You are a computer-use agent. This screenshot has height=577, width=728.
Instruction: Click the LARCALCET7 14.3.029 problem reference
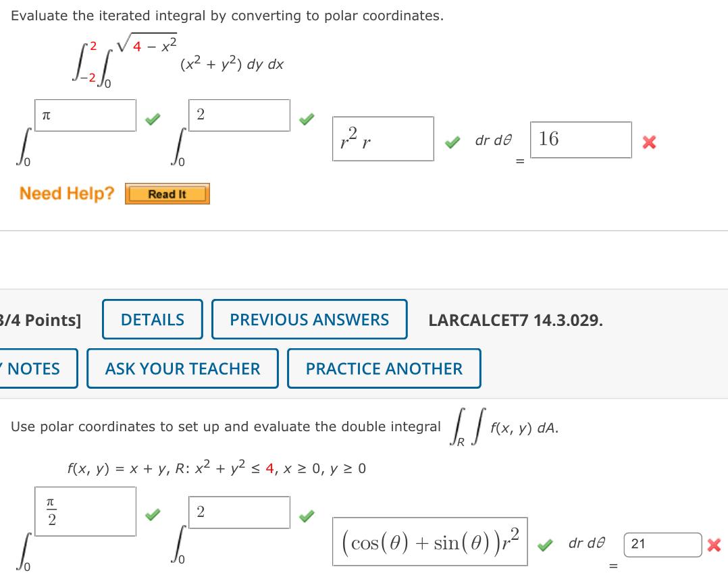[517, 319]
